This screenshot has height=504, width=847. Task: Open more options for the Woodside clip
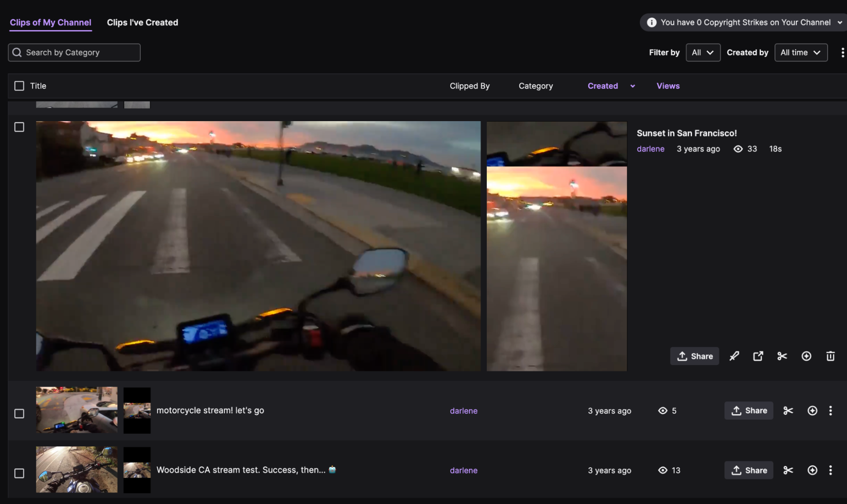(830, 470)
